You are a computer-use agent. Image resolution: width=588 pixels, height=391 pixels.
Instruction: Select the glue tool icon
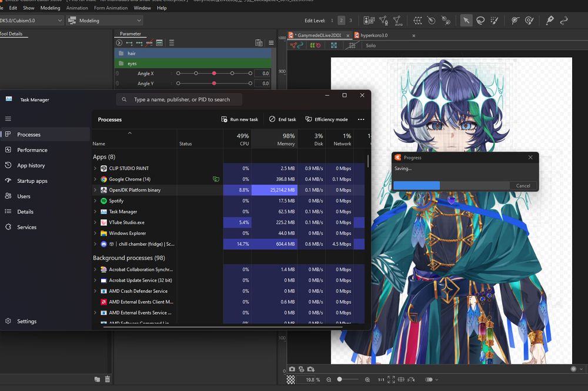pos(446,21)
